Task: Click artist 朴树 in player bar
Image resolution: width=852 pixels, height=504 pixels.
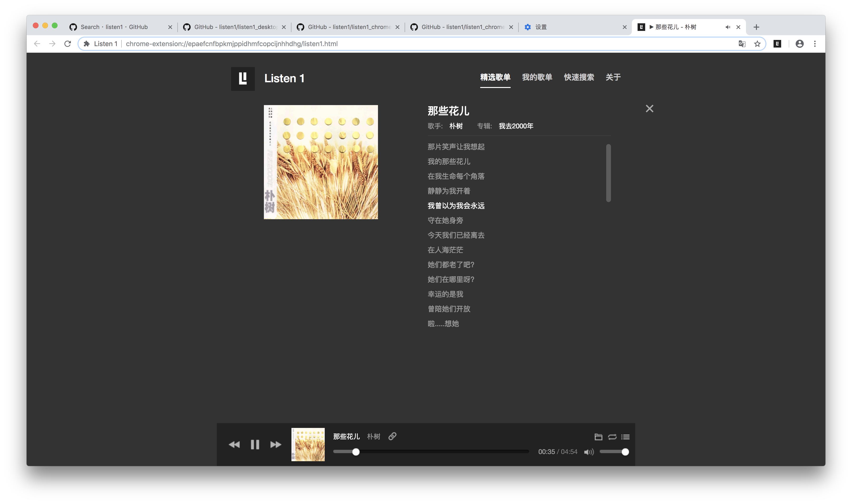Action: [373, 436]
